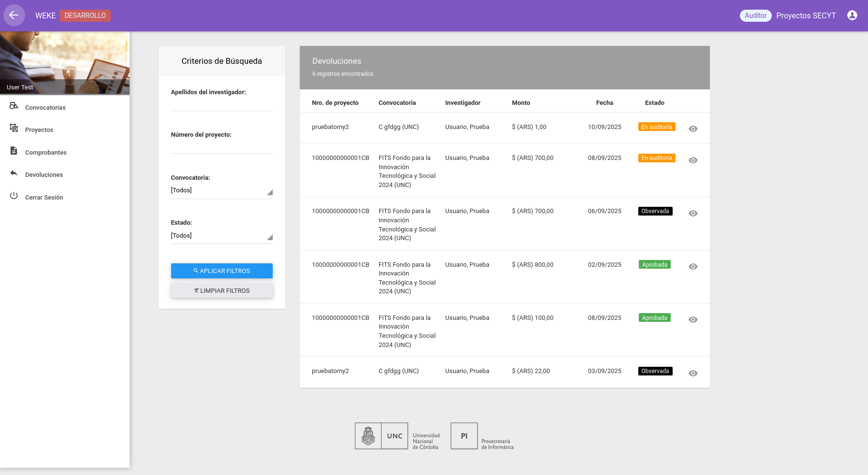868x475 pixels.
Task: Click the Auditor role badge
Action: [755, 15]
